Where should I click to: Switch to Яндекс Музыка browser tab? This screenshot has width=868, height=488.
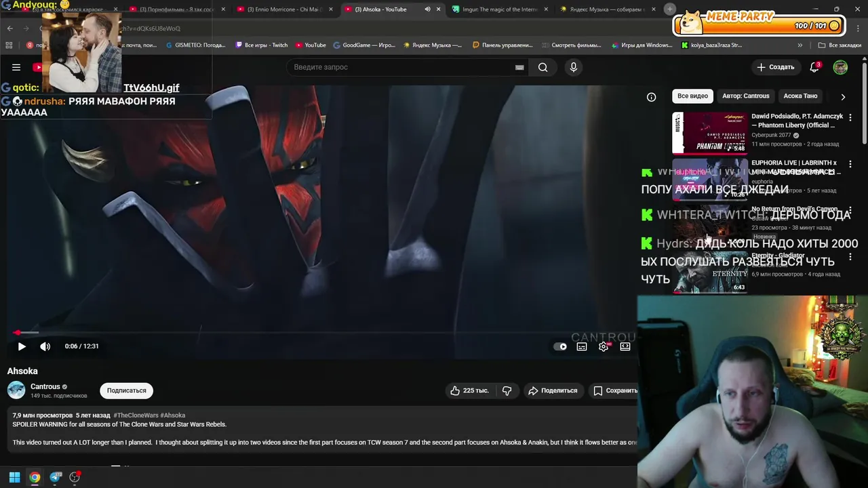coord(608,9)
